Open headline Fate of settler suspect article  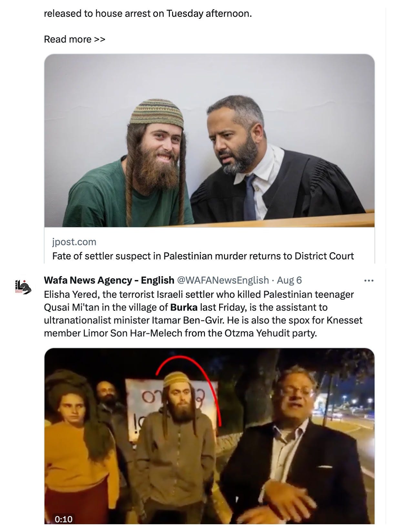[x=203, y=256]
